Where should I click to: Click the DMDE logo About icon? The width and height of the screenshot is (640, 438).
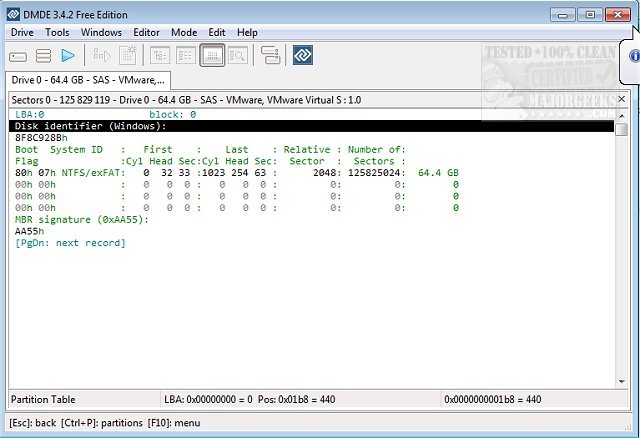pyautogui.click(x=303, y=55)
